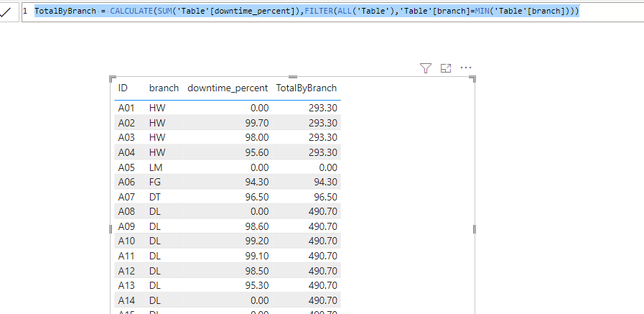Click the top-center resize handle of the visual
This screenshot has height=314, width=644.
click(293, 77)
